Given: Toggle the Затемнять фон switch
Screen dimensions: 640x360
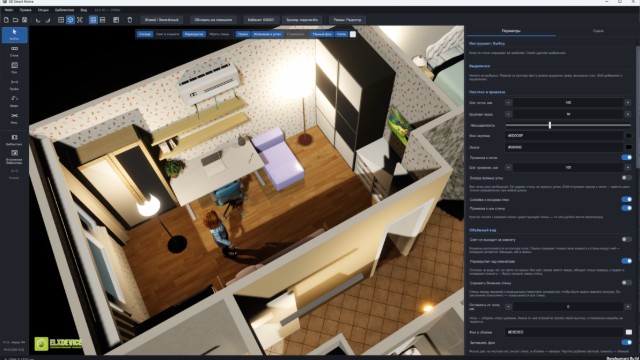Looking at the screenshot, I should pyautogui.click(x=626, y=342).
